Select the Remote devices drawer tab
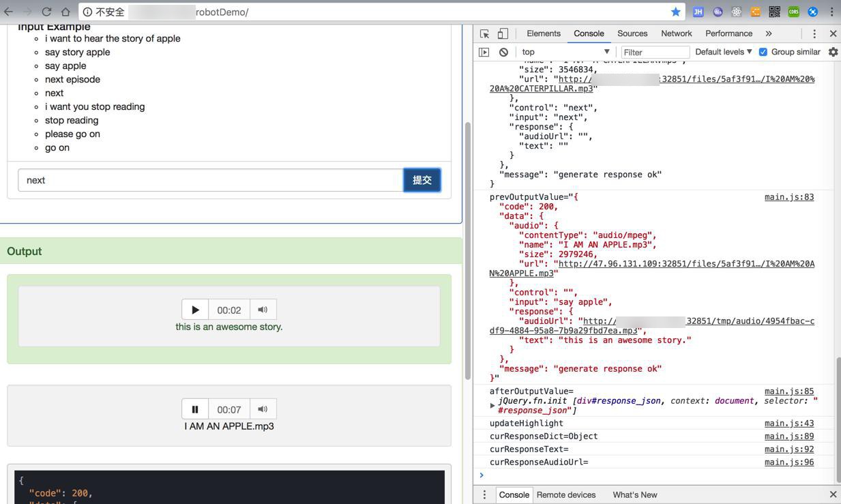 (x=566, y=494)
